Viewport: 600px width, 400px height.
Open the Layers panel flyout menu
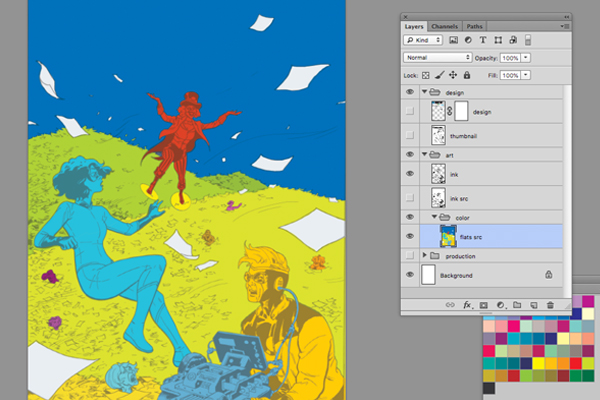coord(565,26)
